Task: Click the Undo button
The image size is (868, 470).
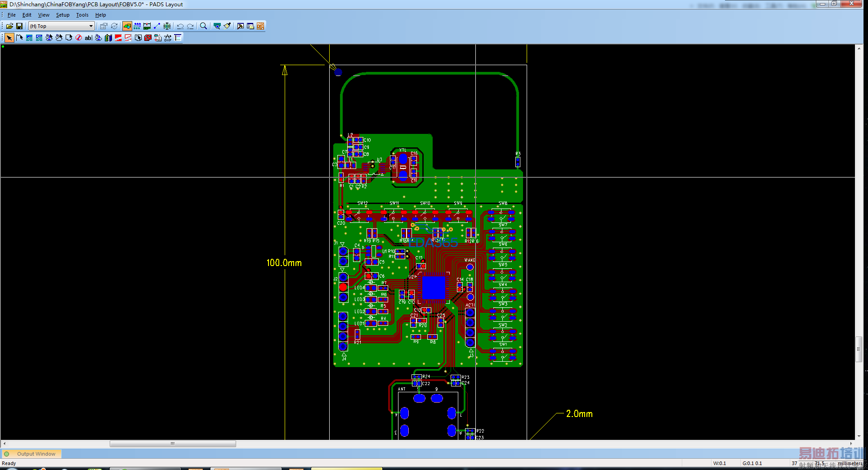Action: 180,26
